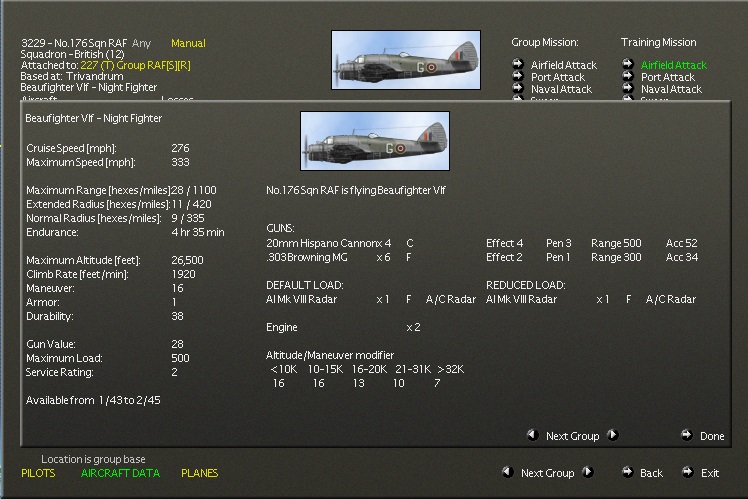
Task: Open the PLANES tab
Action: (x=199, y=473)
